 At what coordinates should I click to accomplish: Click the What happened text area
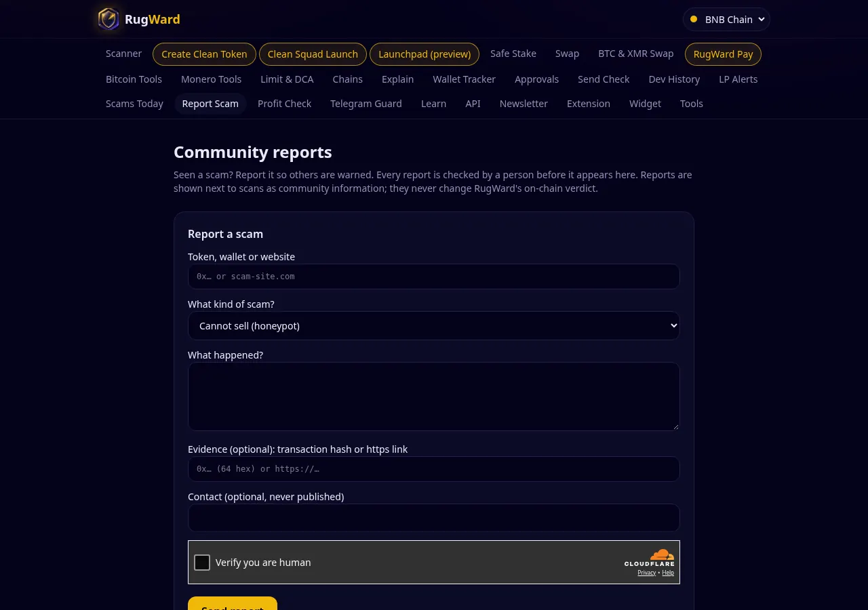[434, 396]
